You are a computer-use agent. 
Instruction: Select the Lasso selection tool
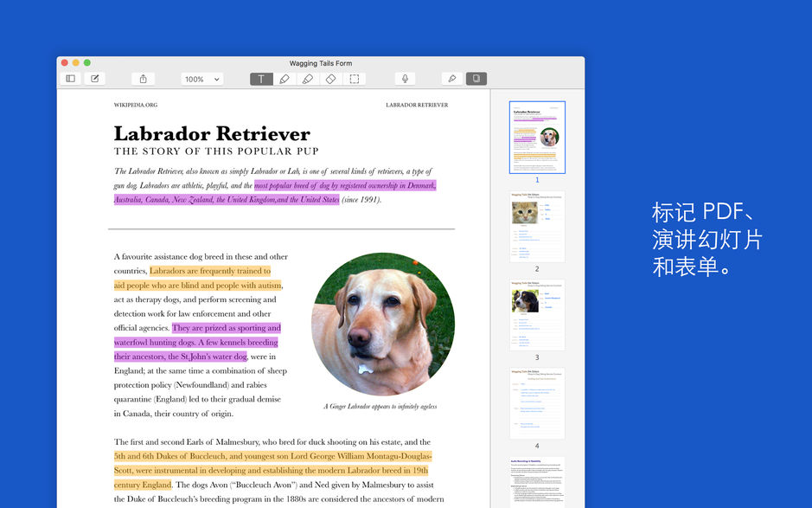point(355,78)
